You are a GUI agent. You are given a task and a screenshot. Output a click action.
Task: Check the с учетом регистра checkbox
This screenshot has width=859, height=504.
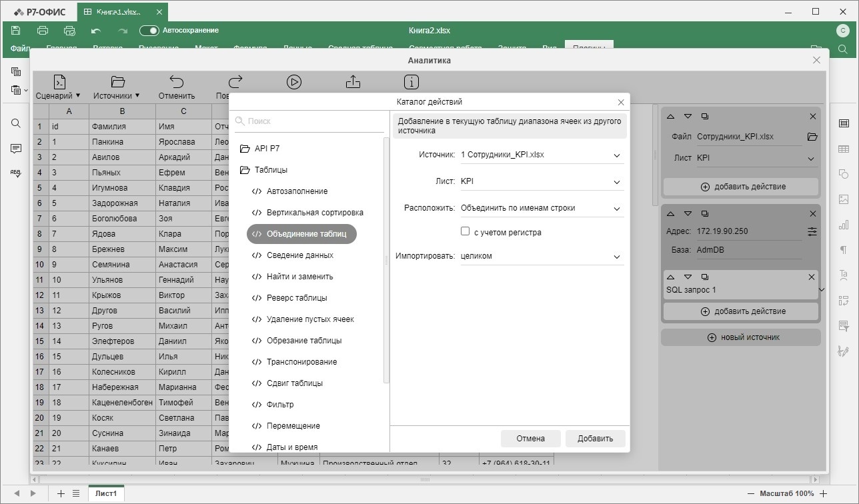pos(466,231)
